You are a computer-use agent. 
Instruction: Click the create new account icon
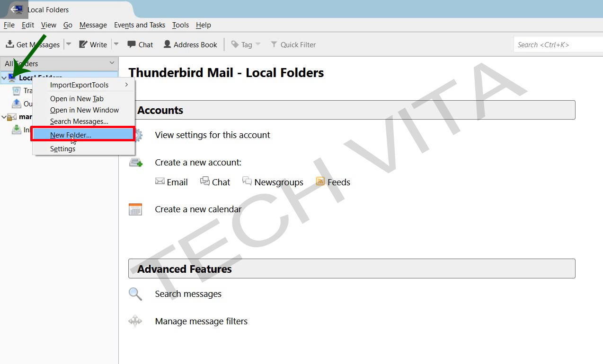click(136, 163)
